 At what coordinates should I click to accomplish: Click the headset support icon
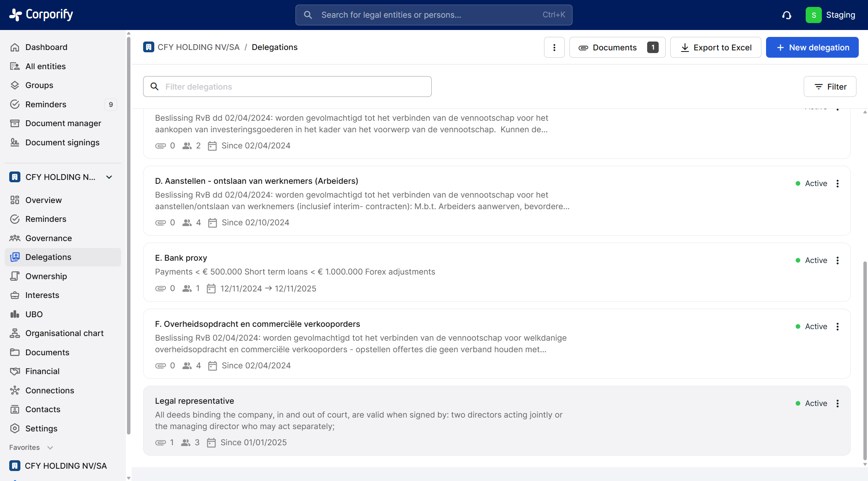click(x=786, y=15)
